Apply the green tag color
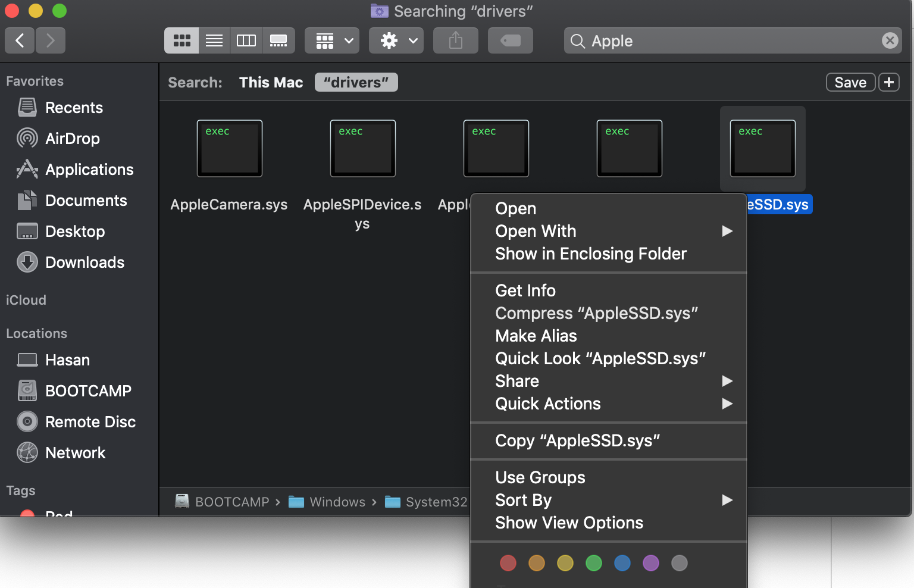 [594, 563]
